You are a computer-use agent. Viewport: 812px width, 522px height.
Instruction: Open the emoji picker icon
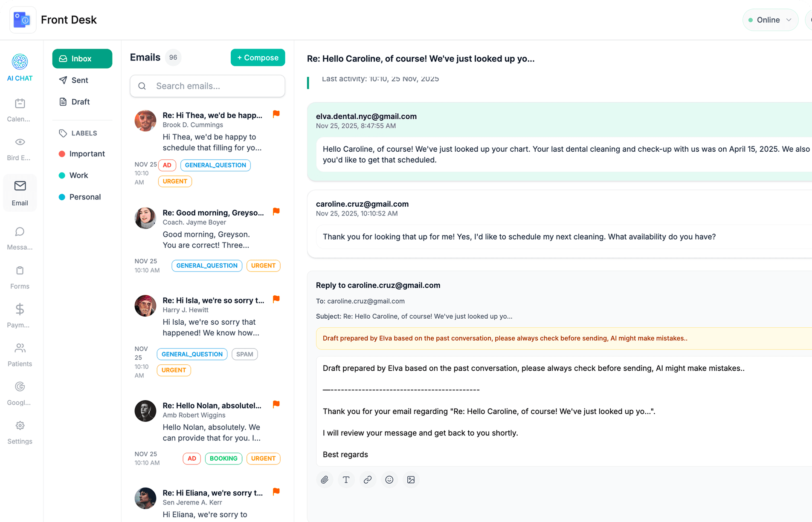(389, 480)
